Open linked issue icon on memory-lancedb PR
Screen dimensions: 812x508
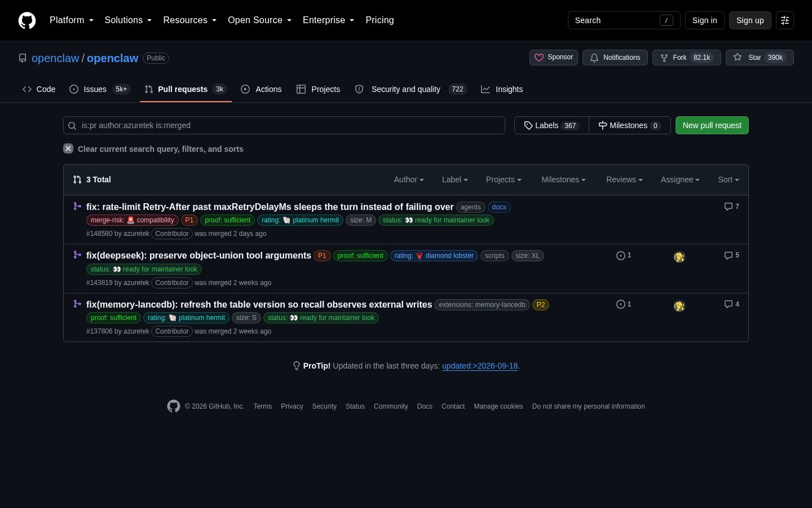click(x=624, y=304)
